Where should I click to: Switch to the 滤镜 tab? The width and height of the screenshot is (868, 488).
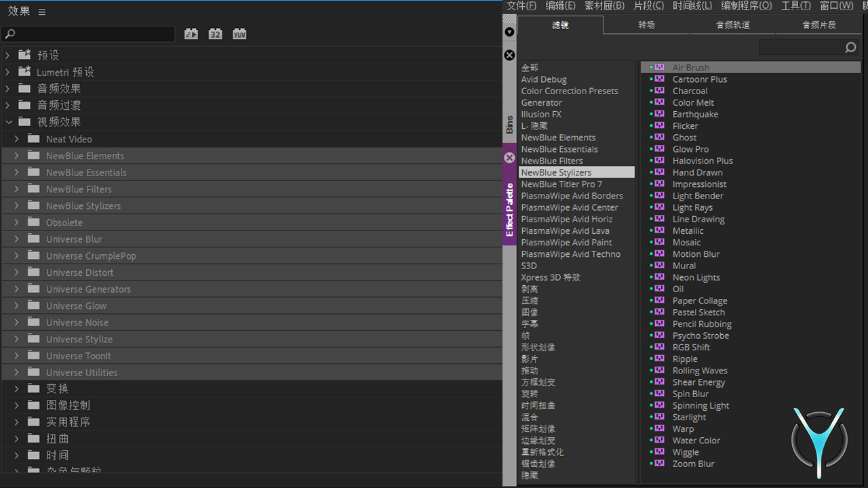(560, 25)
